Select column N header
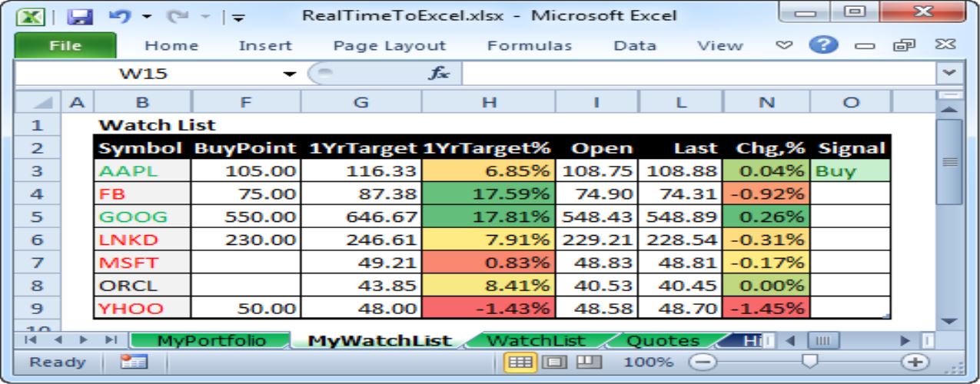Viewport: 980px width, 384px height. 766,101
